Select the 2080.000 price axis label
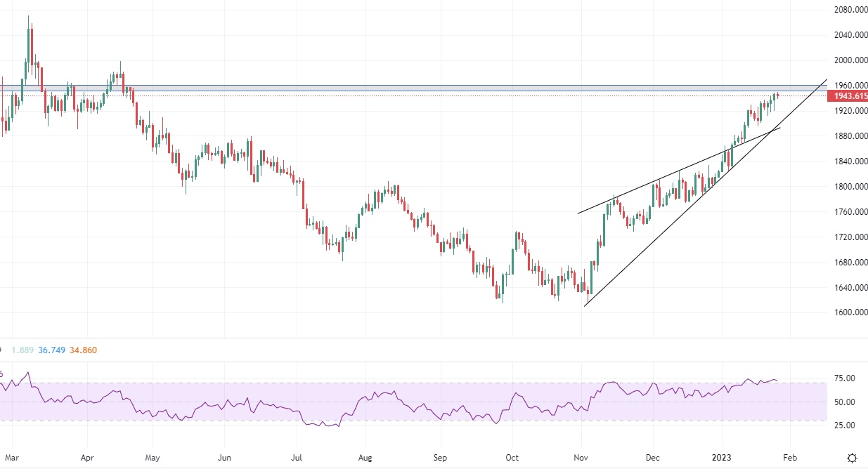This screenshot has height=469, width=868. (x=848, y=10)
